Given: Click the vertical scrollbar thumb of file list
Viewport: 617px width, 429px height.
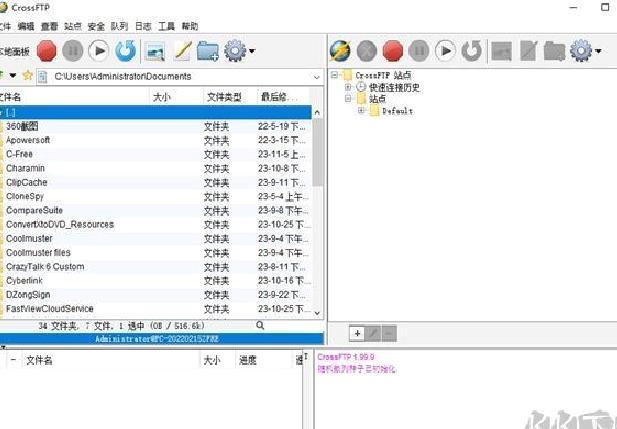Looking at the screenshot, I should pyautogui.click(x=317, y=152).
